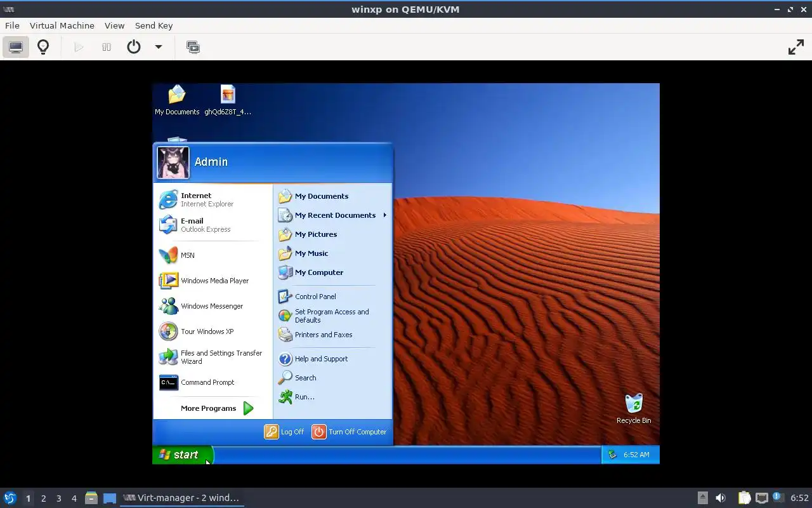Viewport: 812px width, 508px height.
Task: Select Recycle Bin on desktop
Action: pyautogui.click(x=634, y=409)
